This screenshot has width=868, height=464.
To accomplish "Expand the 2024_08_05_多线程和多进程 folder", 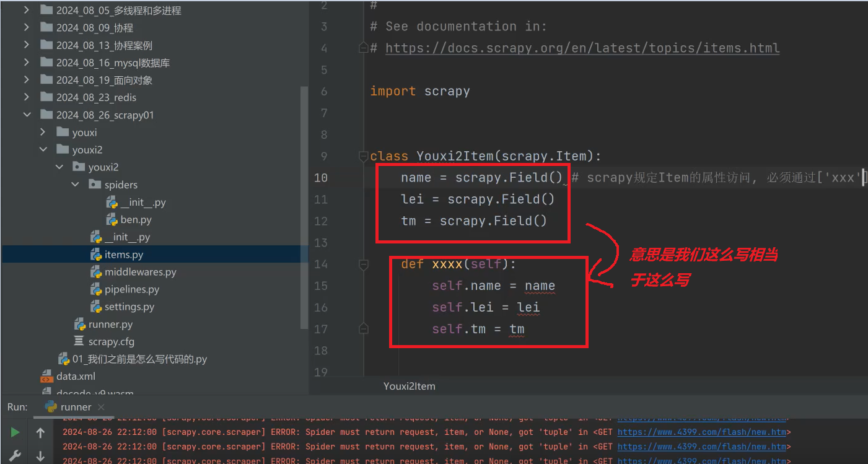I will (x=26, y=10).
